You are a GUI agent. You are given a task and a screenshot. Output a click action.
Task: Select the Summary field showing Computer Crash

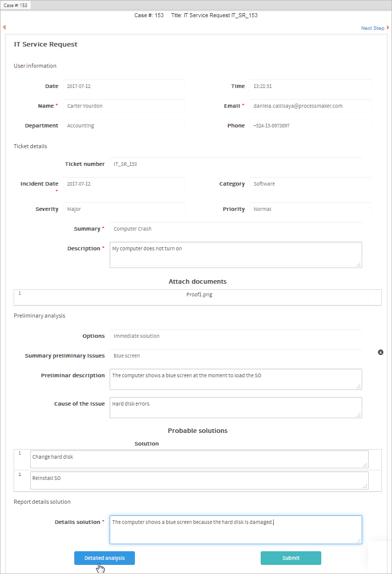click(x=235, y=229)
